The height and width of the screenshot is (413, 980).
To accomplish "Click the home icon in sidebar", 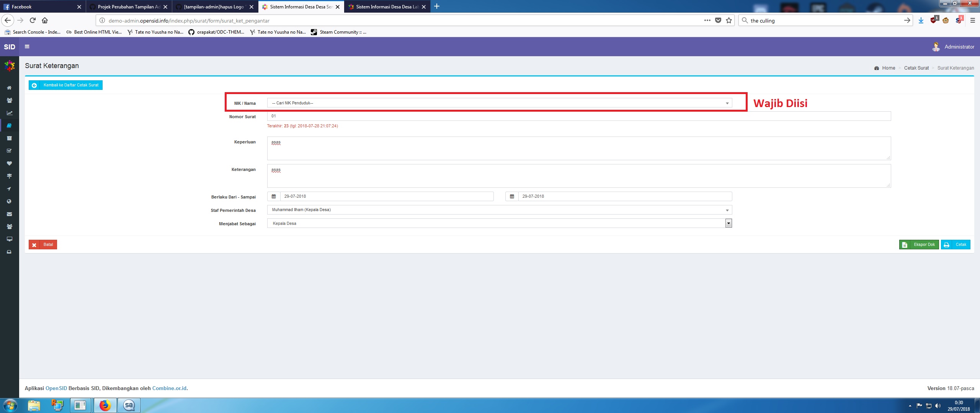I will pyautogui.click(x=9, y=88).
